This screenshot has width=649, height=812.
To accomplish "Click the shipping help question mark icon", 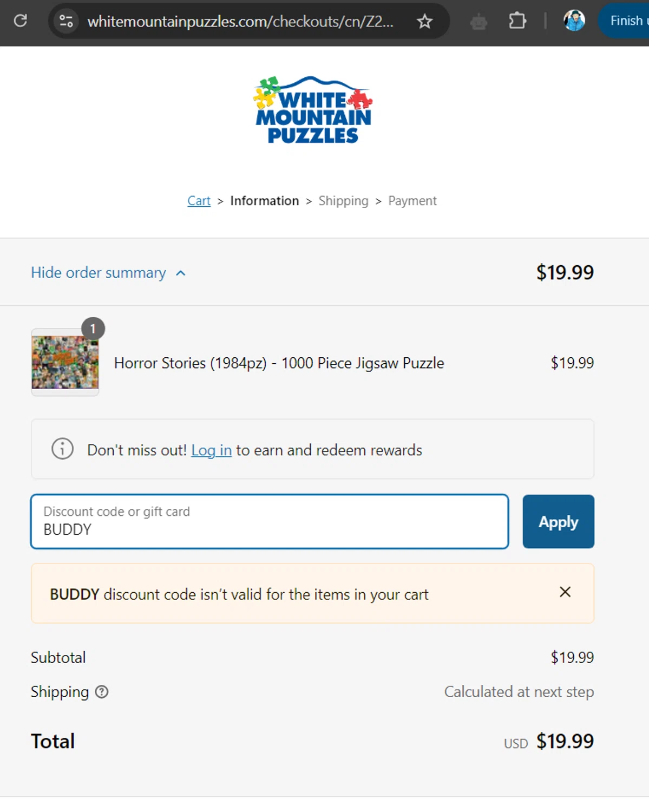I will [102, 692].
